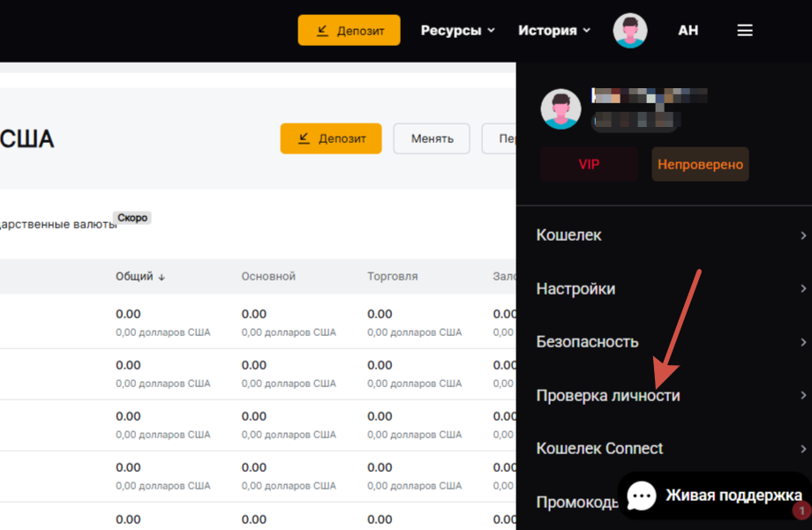Click the Торговля column header
This screenshot has height=530, width=812.
pyautogui.click(x=393, y=277)
